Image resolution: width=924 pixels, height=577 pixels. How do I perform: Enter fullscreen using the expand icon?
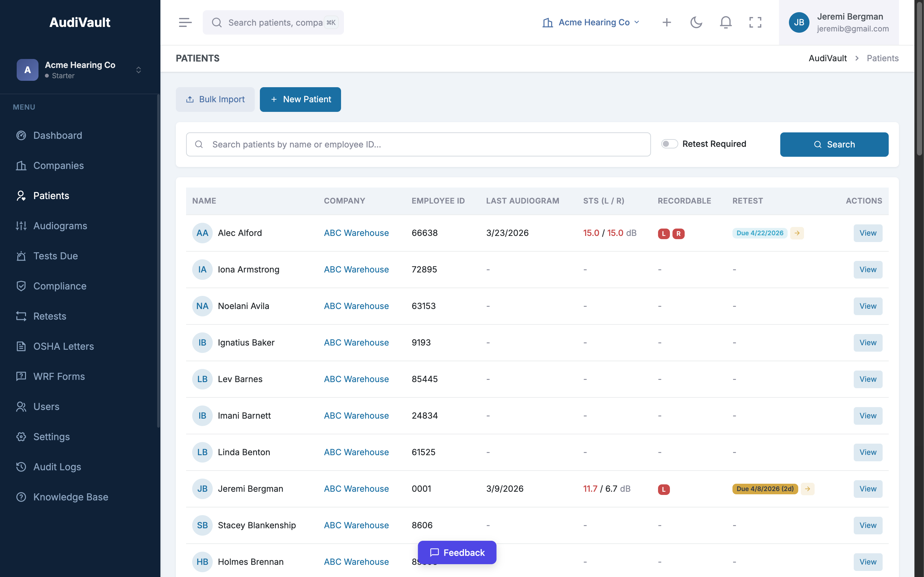point(755,22)
